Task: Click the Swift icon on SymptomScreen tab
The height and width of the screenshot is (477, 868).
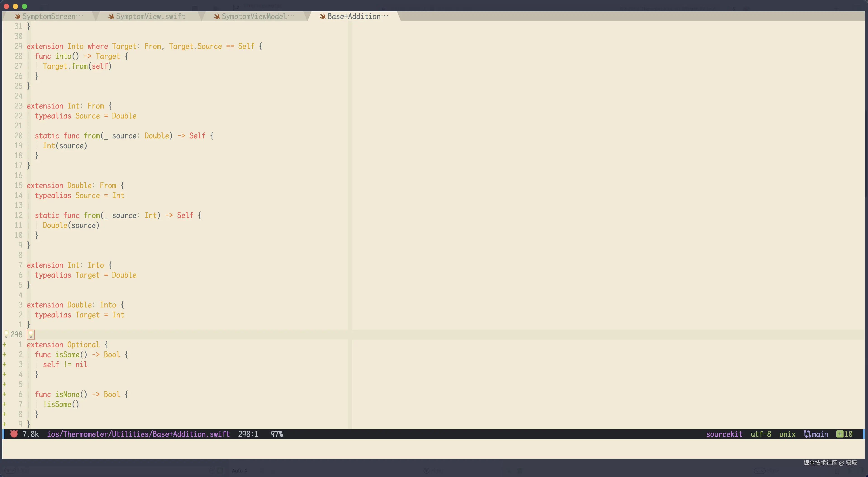Action: point(18,16)
